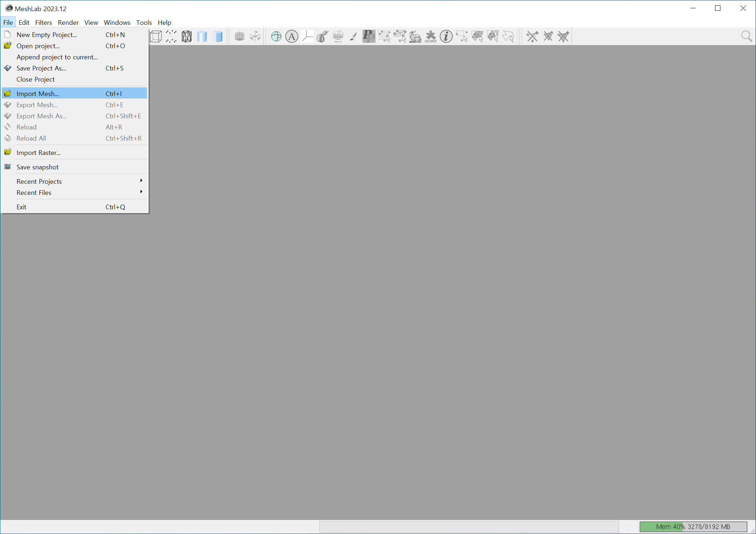Open the GEOREF reference scene tool
The image size is (756, 534).
tap(430, 36)
